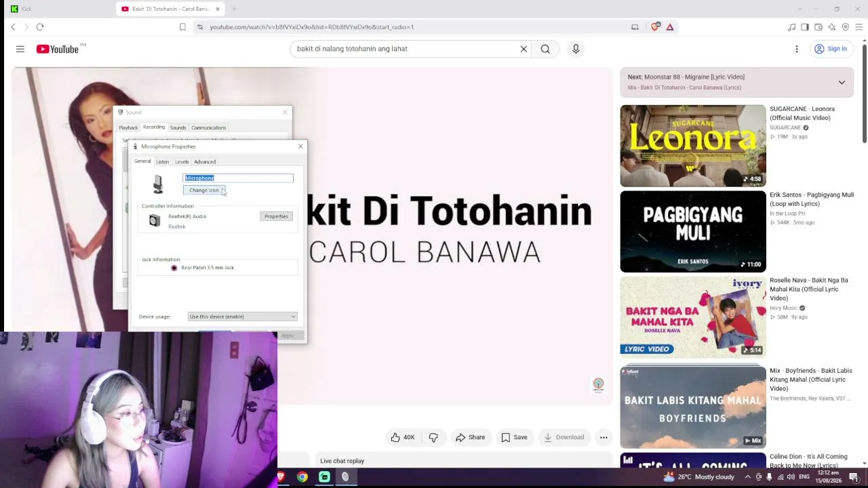This screenshot has height=488, width=868.
Task: Open the Brave browser taskbar icon
Action: 282,477
